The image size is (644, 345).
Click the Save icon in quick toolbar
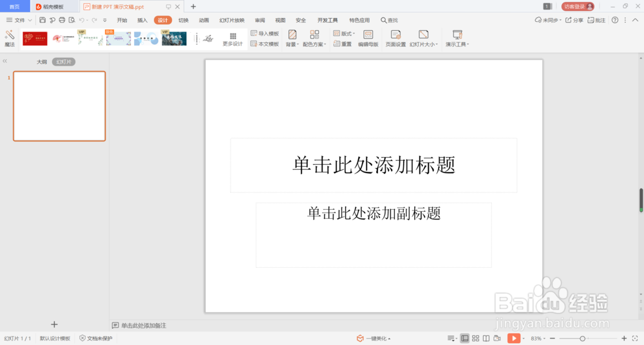coord(43,20)
